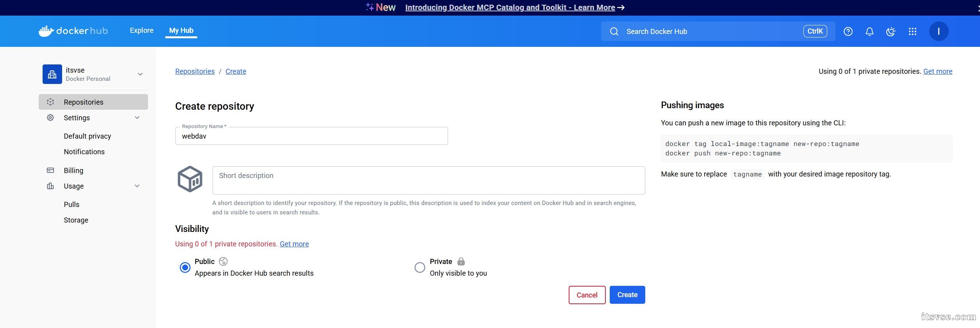Expand the itsvse account switcher dropdown

(x=140, y=74)
